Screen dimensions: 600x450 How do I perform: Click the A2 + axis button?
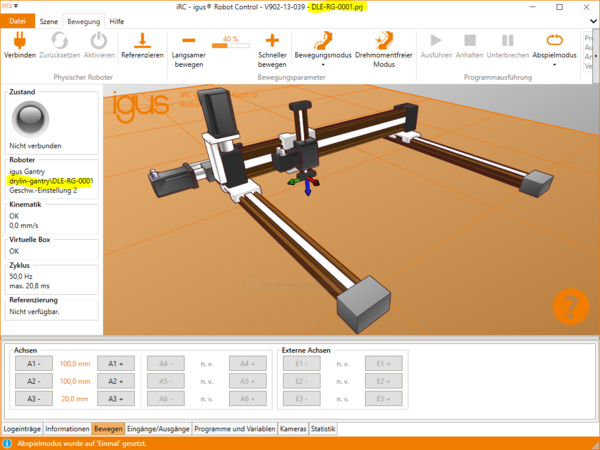point(116,381)
